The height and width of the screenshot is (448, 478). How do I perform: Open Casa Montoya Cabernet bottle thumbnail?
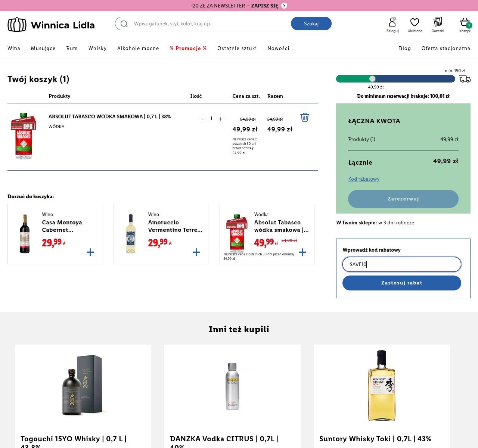pyautogui.click(x=25, y=234)
